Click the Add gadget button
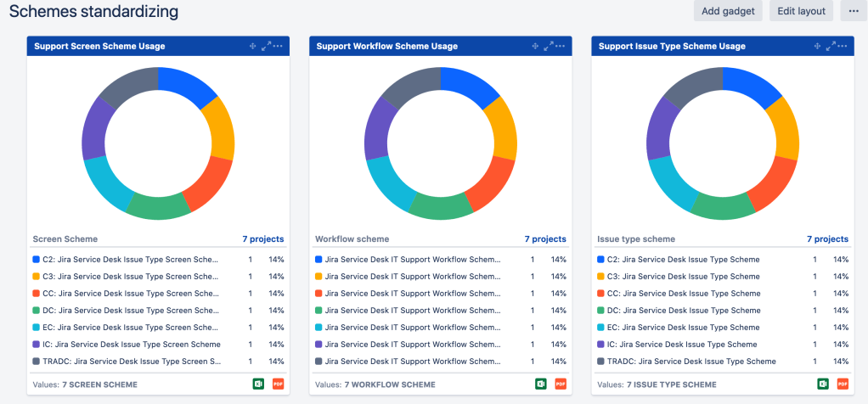 [728, 11]
